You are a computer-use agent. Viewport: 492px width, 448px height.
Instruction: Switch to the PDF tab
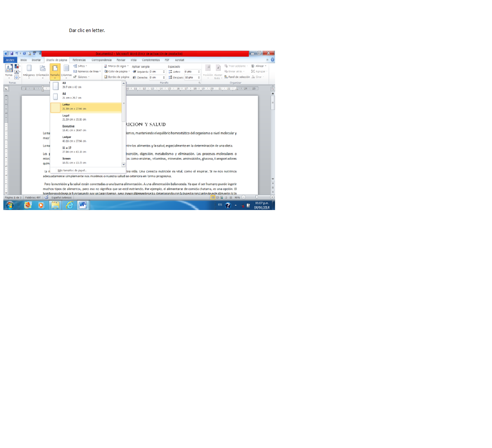pos(167,60)
